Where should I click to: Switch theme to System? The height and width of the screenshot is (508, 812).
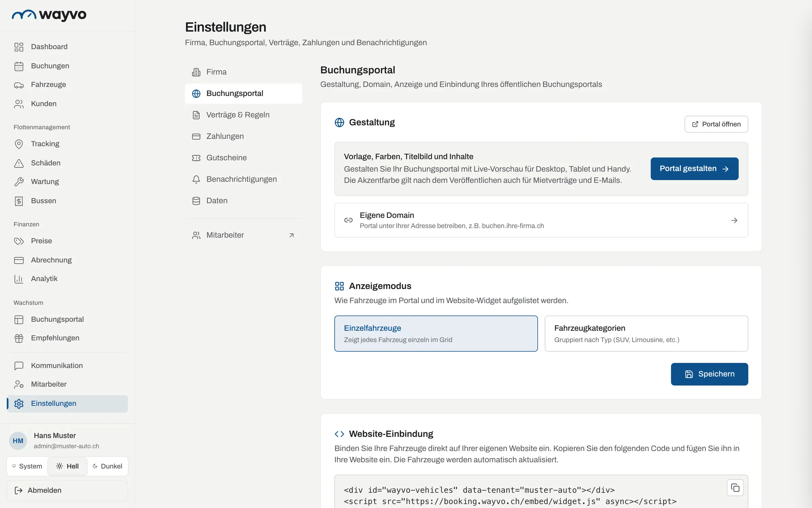[27, 466]
